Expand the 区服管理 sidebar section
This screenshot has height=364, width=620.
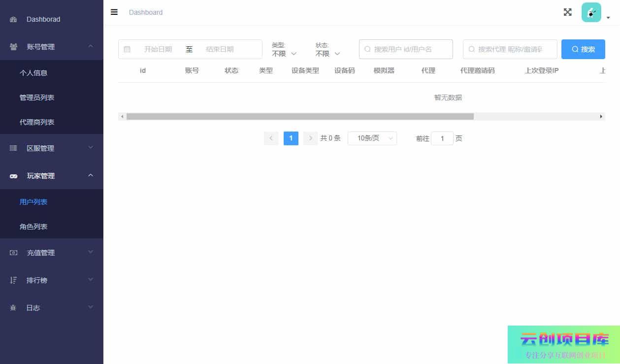(x=52, y=148)
